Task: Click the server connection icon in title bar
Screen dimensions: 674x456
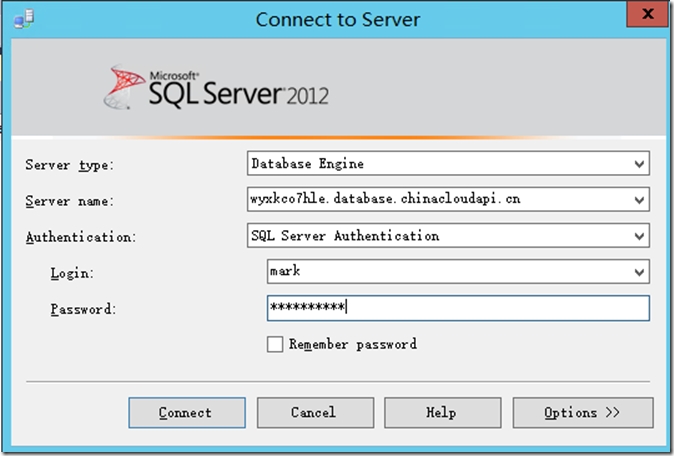Action: click(24, 19)
